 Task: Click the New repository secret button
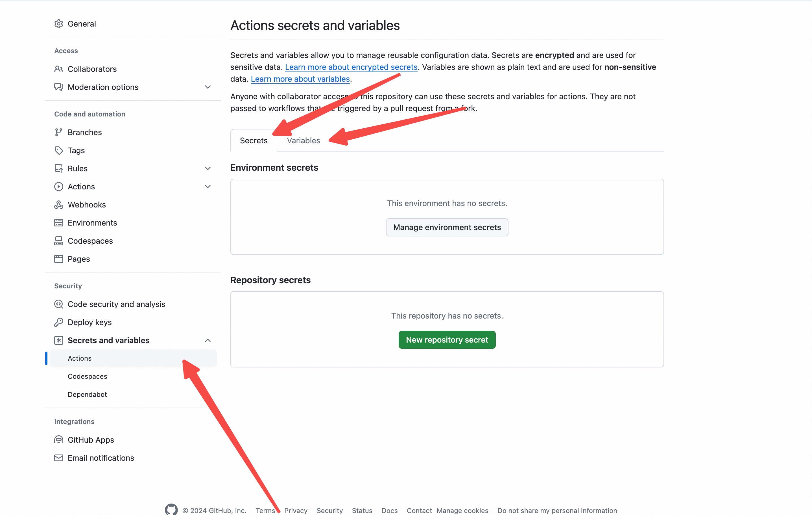447,340
